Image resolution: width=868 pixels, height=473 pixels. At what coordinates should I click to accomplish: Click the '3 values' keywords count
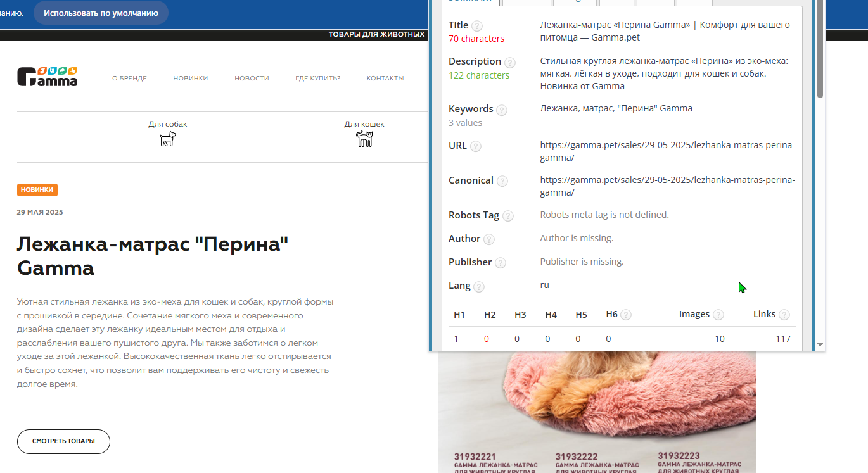coord(466,123)
